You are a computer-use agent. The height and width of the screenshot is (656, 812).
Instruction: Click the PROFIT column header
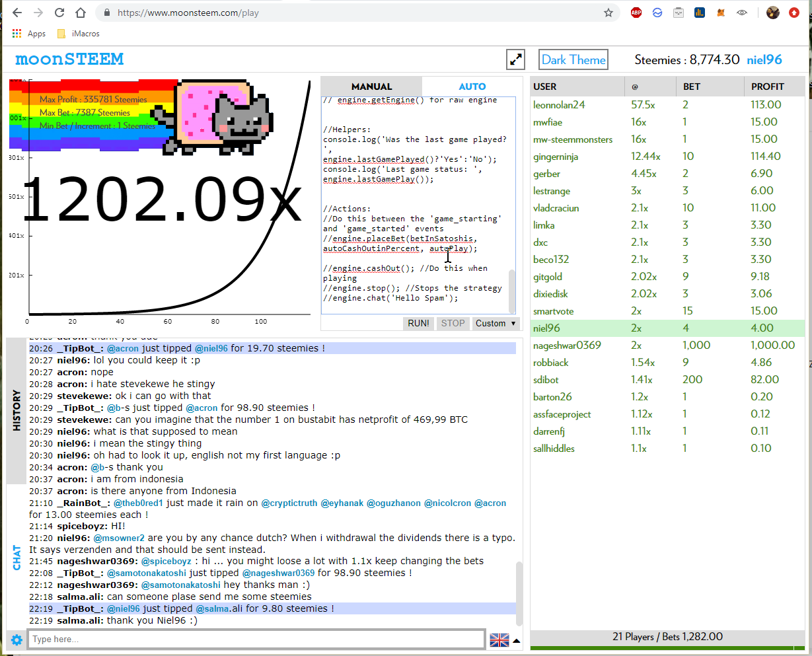[774, 87]
